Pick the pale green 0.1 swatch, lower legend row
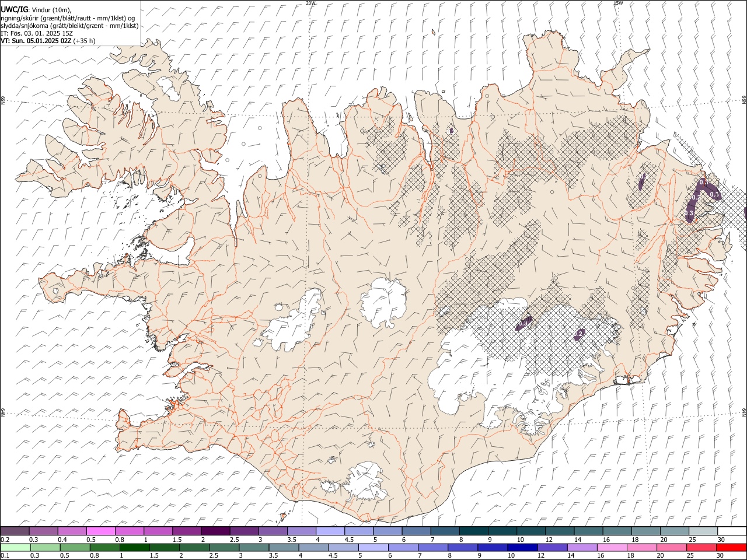 pyautogui.click(x=15, y=547)
